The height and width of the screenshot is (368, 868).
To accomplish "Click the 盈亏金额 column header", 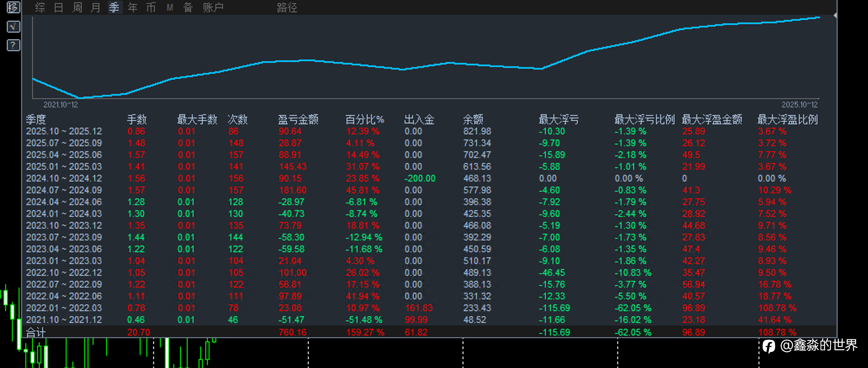I will tap(298, 120).
